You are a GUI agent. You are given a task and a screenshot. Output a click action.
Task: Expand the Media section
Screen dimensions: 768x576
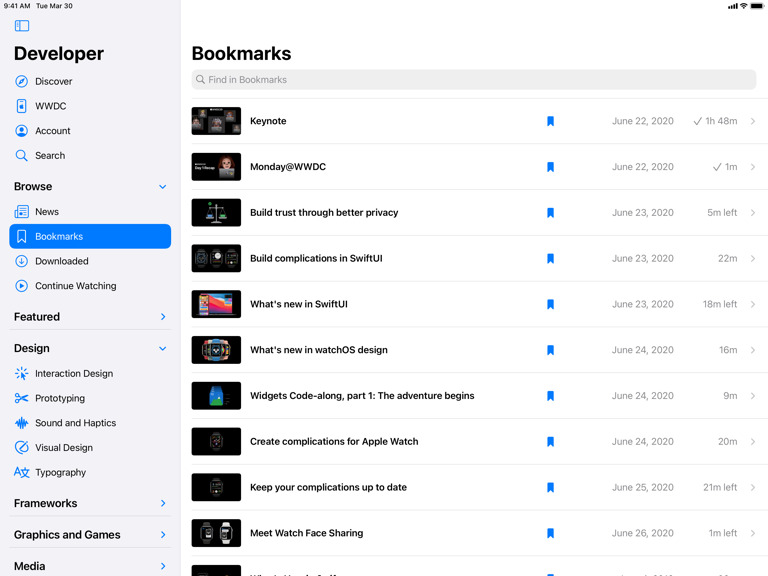[x=163, y=566]
